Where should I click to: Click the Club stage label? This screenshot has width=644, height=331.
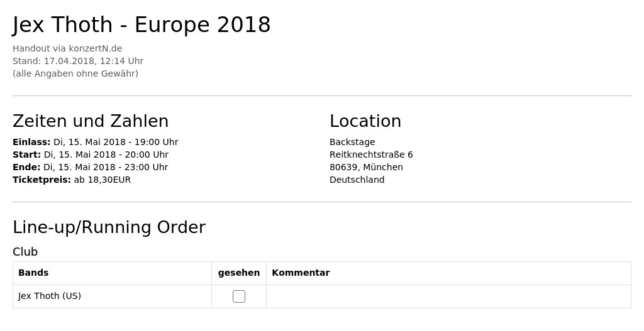coord(25,251)
